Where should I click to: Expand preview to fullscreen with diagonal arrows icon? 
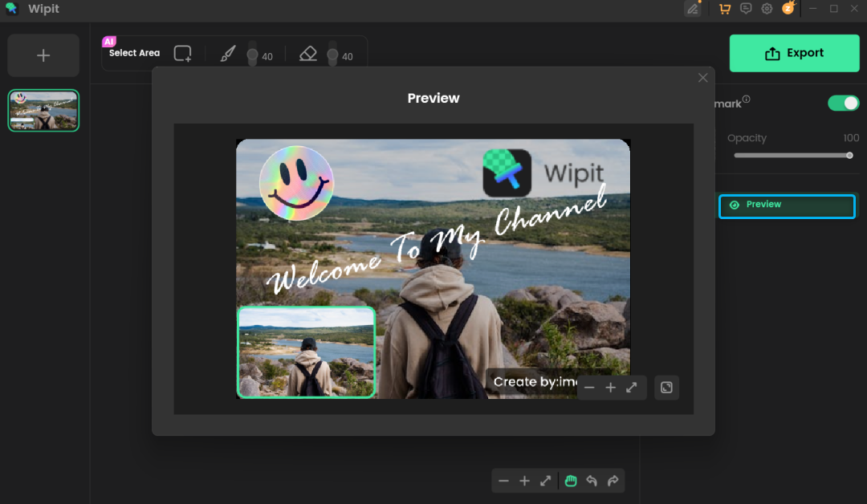pyautogui.click(x=632, y=388)
